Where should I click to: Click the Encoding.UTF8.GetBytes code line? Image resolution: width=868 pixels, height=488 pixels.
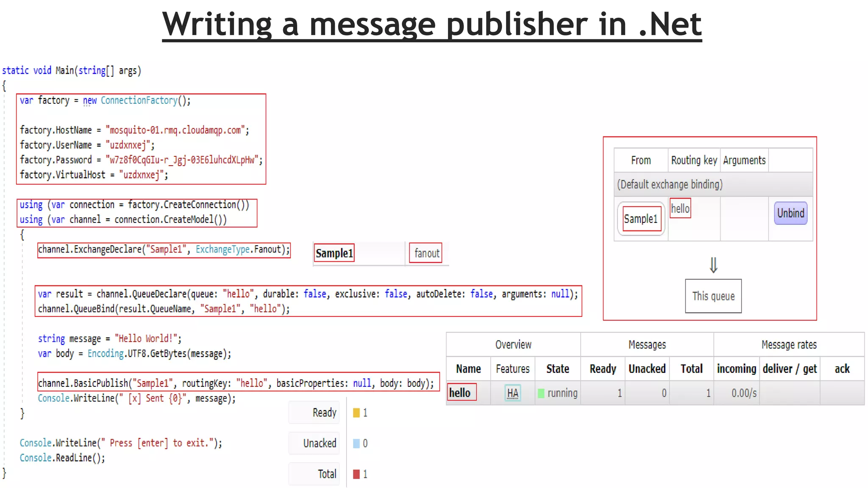point(135,353)
